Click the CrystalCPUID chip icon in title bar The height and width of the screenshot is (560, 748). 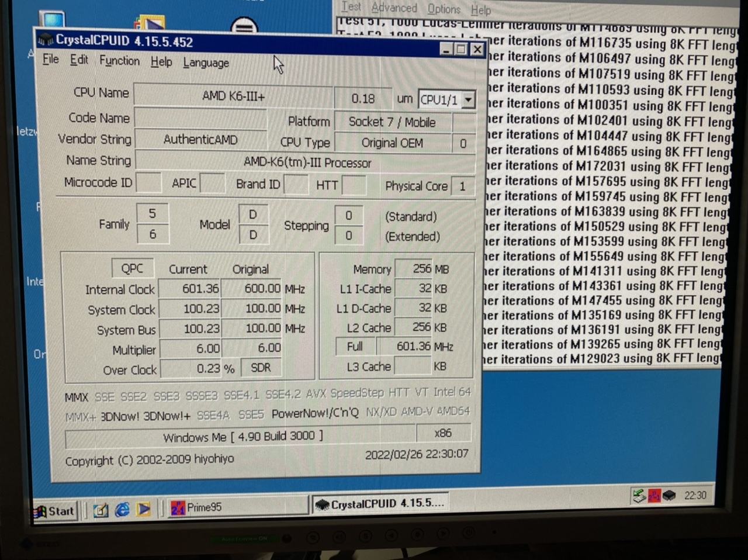tap(46, 40)
